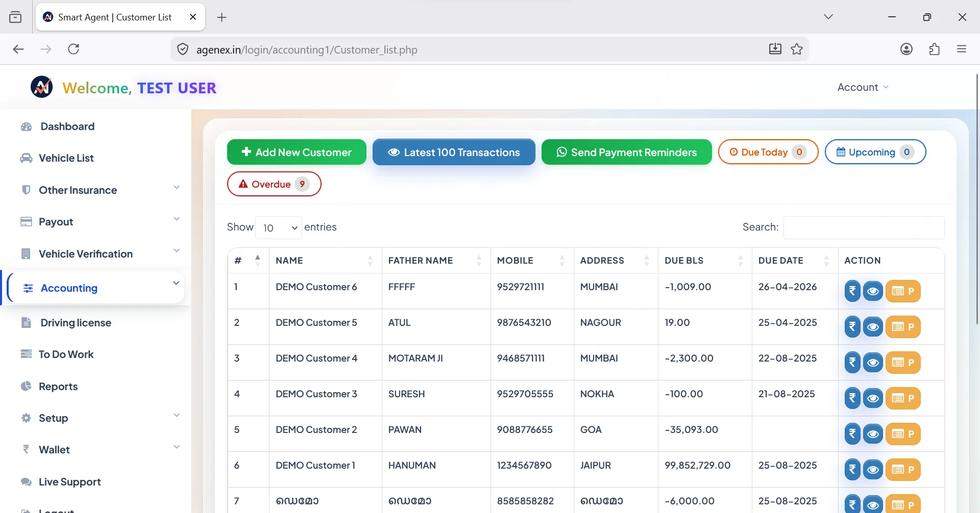Open Driving license page
Viewport: 980px width, 513px height.
point(76,323)
